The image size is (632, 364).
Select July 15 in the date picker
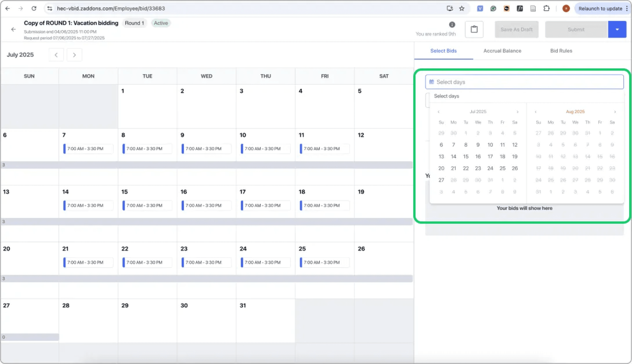click(465, 157)
